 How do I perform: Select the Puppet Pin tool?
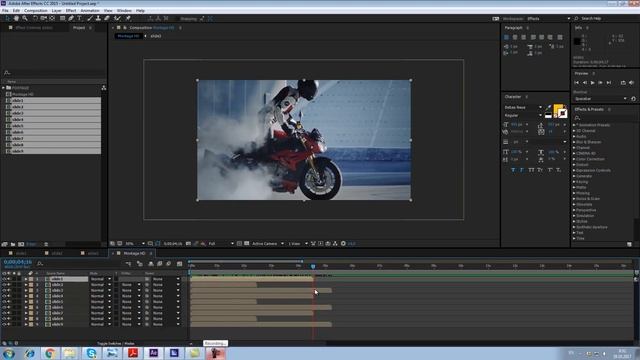click(128, 18)
